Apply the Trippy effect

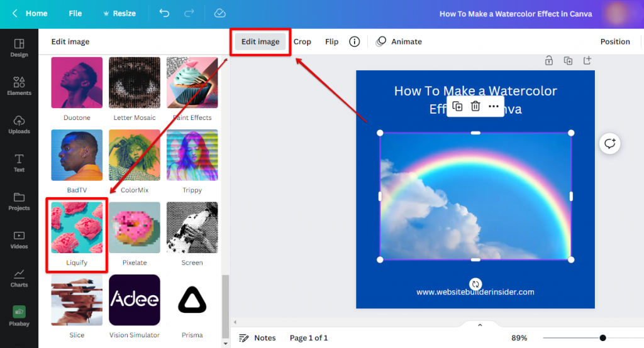click(192, 155)
